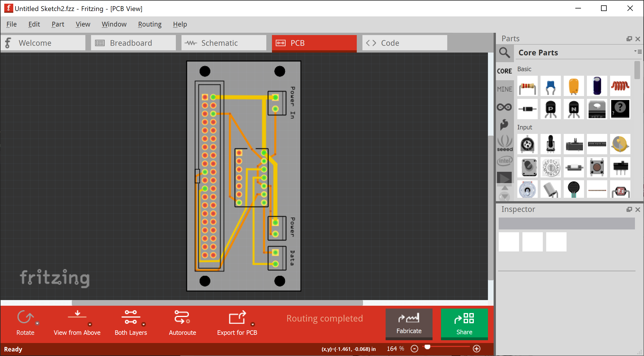Click the Share button
The height and width of the screenshot is (356, 644).
pyautogui.click(x=464, y=323)
